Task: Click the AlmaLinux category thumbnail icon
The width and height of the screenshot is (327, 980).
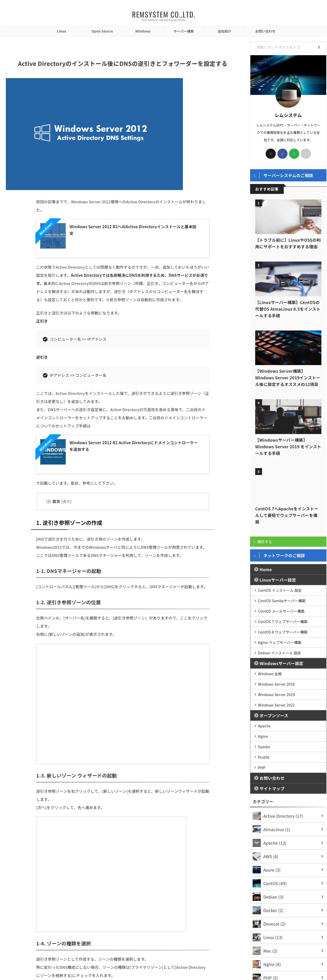Action: click(256, 829)
